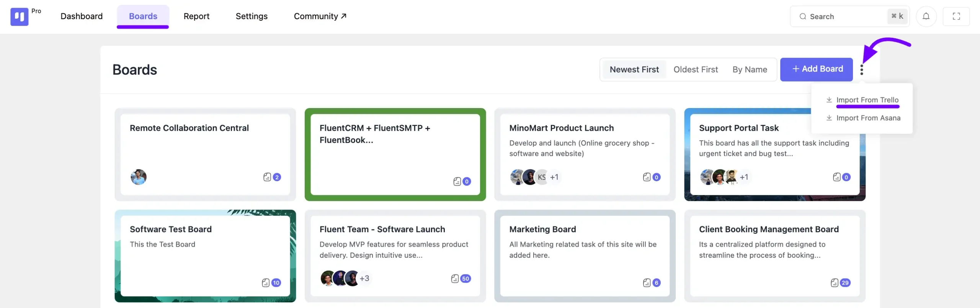Click the 'This the Test Board' description
The height and width of the screenshot is (308, 980).
point(162,244)
